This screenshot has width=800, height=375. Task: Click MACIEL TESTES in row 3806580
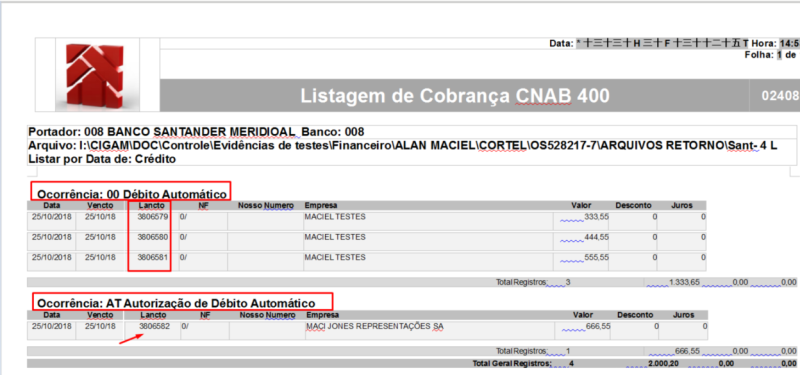[335, 237]
